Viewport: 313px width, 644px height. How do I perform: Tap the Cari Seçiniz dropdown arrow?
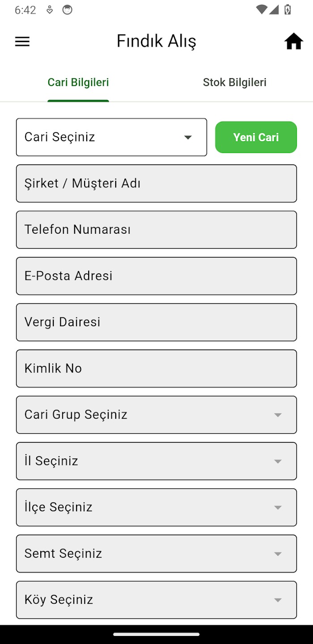[x=188, y=137]
